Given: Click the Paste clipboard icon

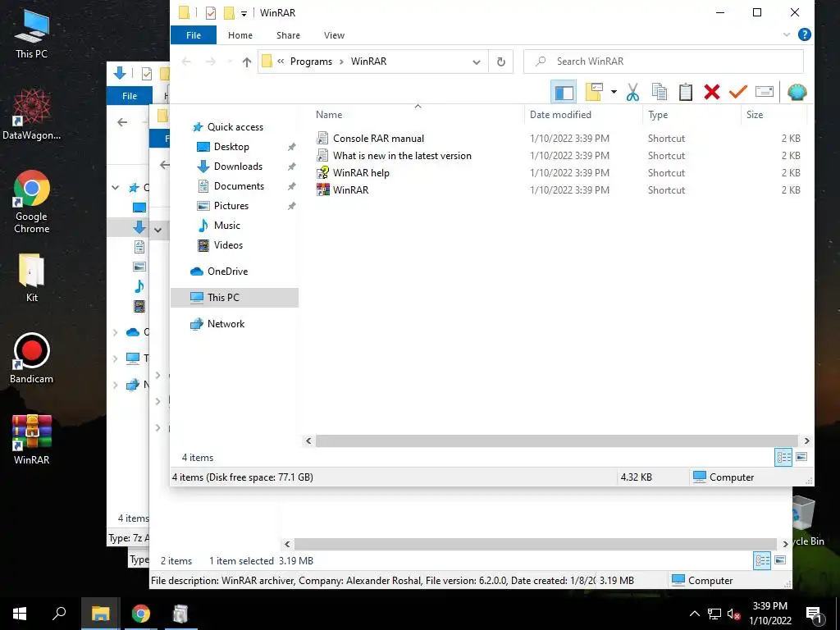Looking at the screenshot, I should pyautogui.click(x=685, y=92).
